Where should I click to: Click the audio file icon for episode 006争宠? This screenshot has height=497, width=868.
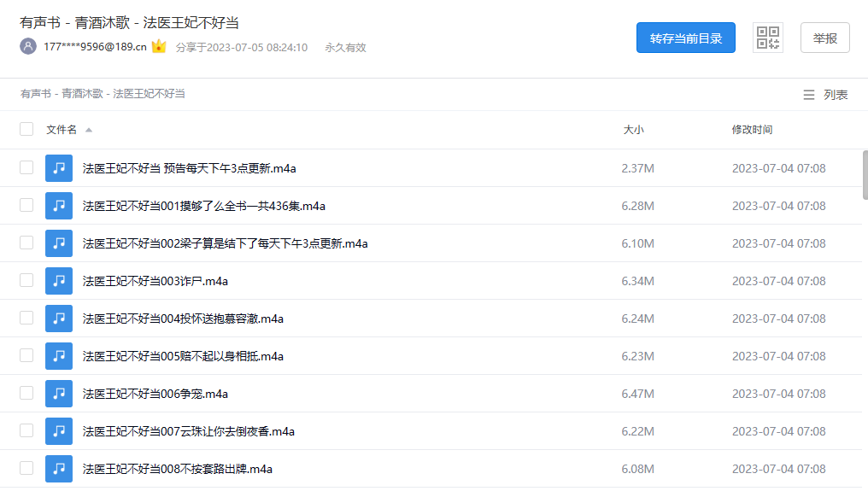coord(58,393)
